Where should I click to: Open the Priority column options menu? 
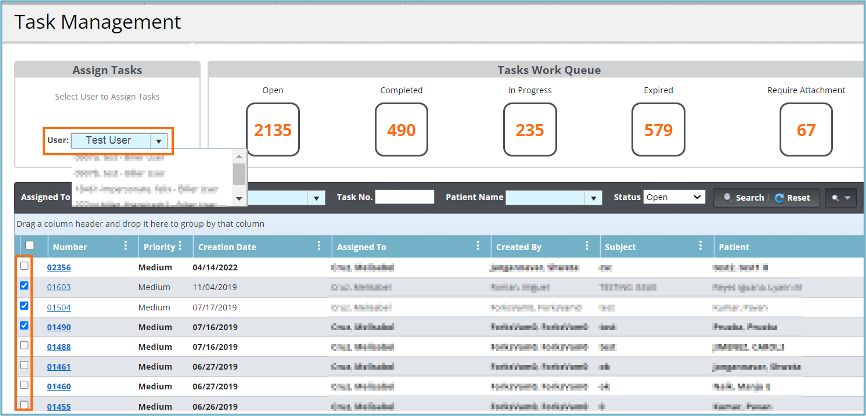[180, 247]
